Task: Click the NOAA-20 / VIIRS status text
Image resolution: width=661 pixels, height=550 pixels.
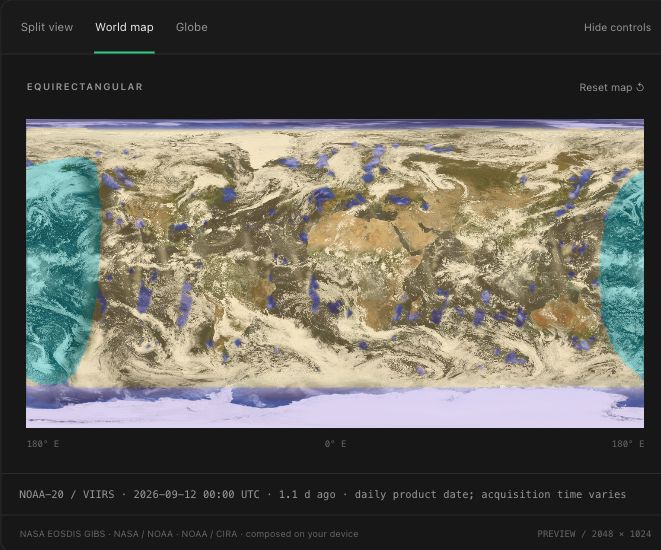Action: (x=67, y=494)
